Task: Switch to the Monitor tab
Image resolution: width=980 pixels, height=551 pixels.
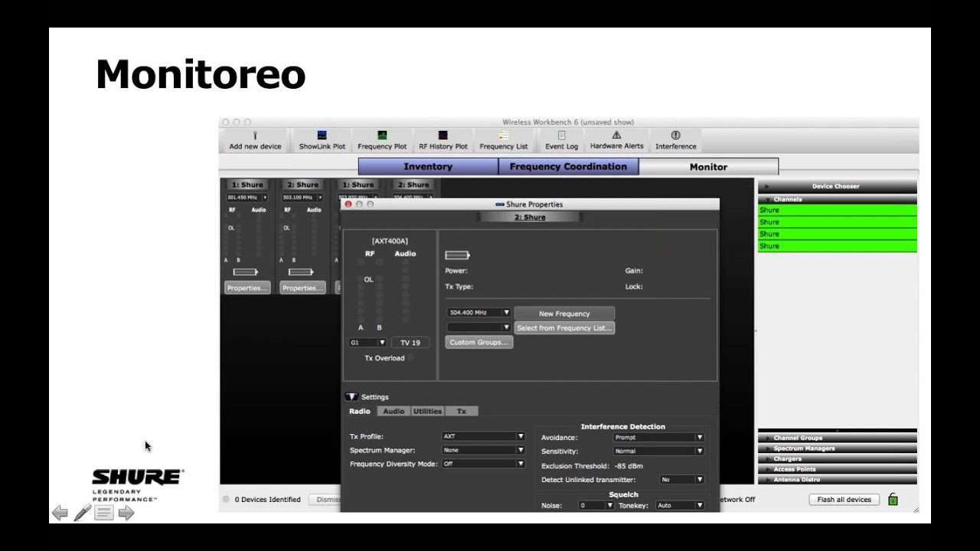Action: 708,167
